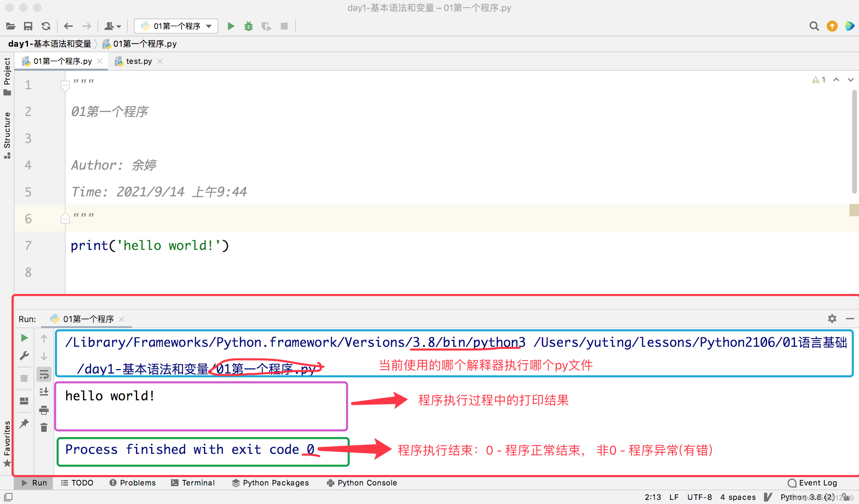This screenshot has height=504, width=859.
Task: Click the green Run button in toolbar
Action: [231, 26]
